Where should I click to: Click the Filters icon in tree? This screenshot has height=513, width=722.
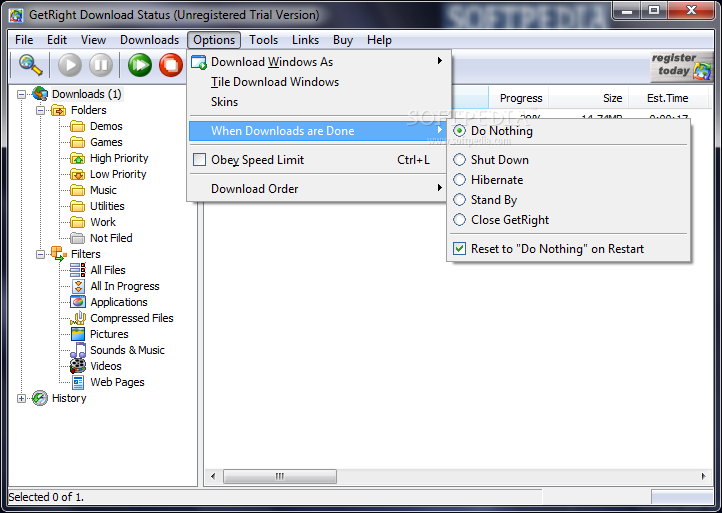[58, 254]
